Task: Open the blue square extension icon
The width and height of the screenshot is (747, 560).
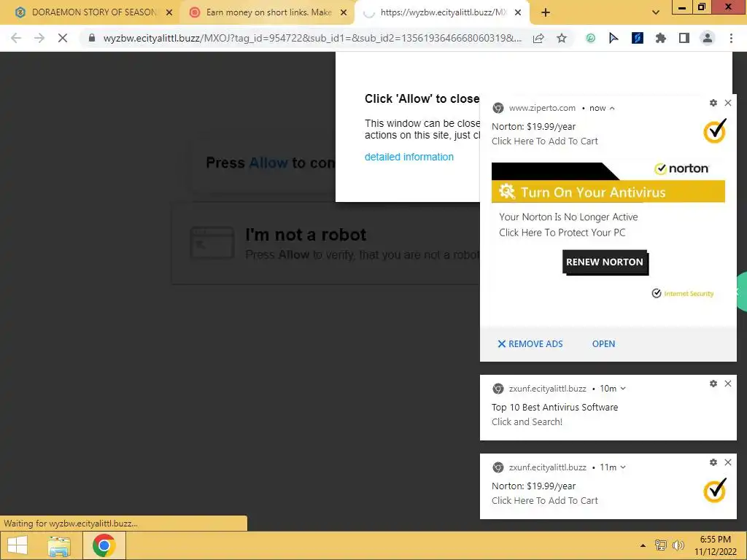Action: coord(638,38)
